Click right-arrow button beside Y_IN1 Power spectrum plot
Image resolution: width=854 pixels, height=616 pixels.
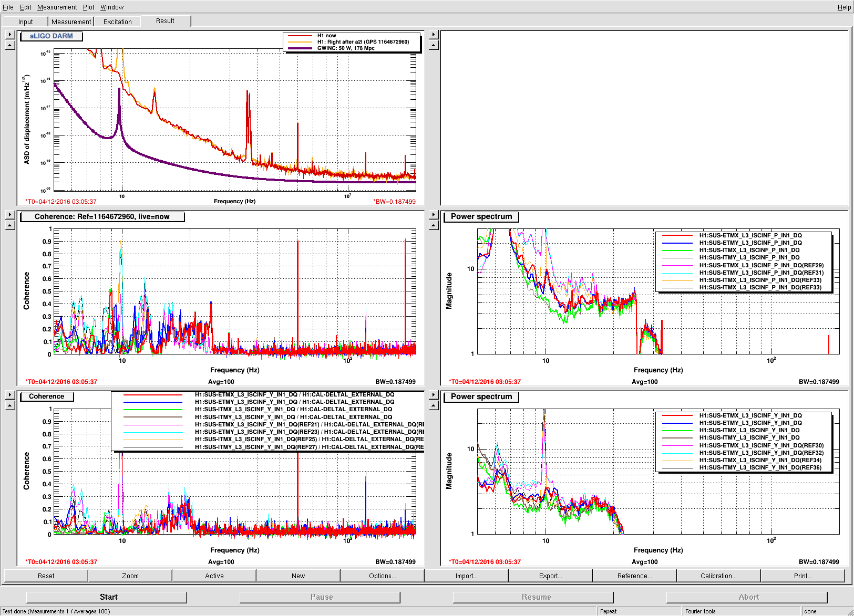(x=434, y=395)
